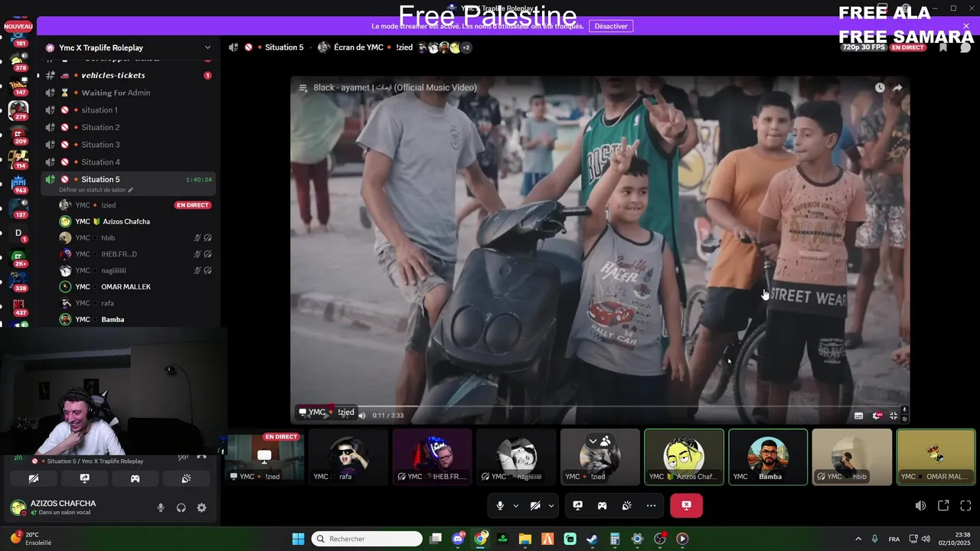The image size is (980, 551).
Task: Open video quality settings in player
Action: (x=877, y=416)
